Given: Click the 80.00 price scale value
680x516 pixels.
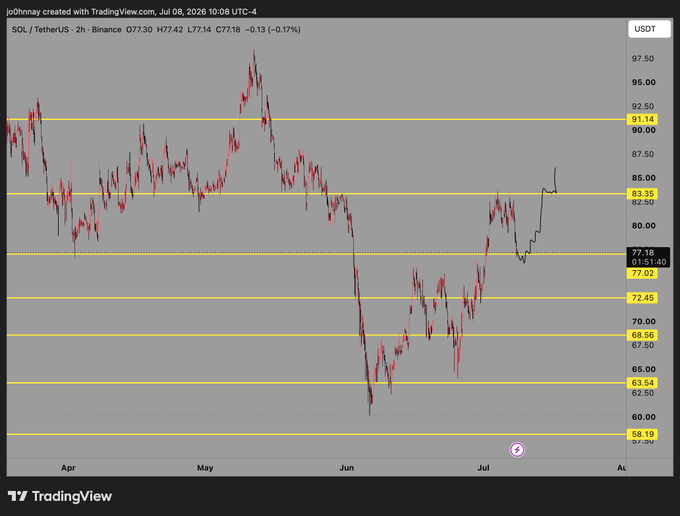Looking at the screenshot, I should point(644,225).
